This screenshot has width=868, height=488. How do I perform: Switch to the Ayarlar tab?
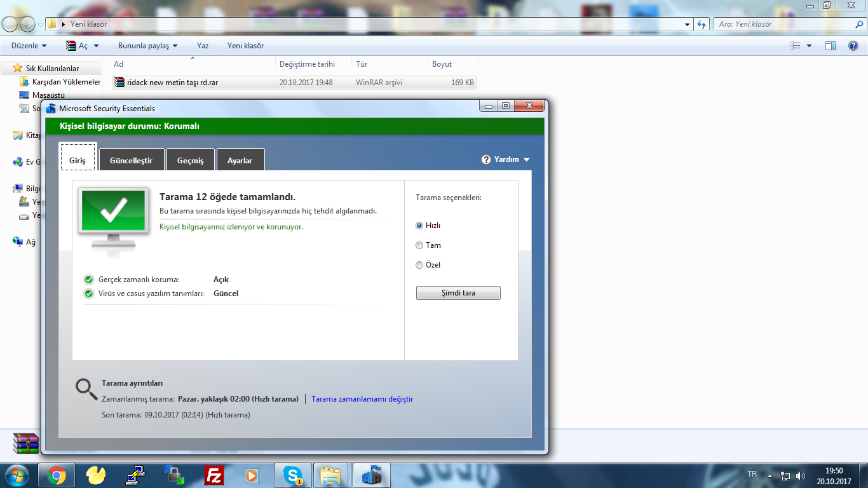240,160
